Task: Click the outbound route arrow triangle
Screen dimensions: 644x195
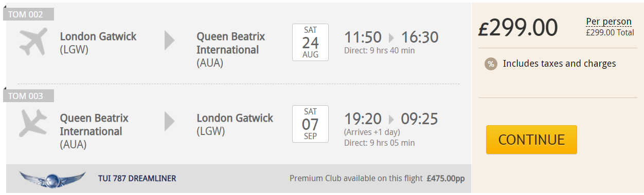Action: click(170, 41)
